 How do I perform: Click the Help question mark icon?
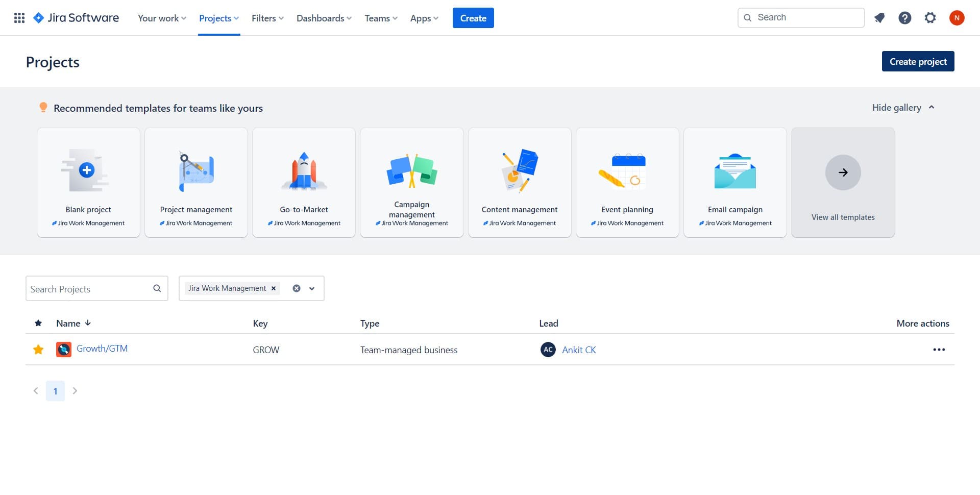[x=905, y=17]
